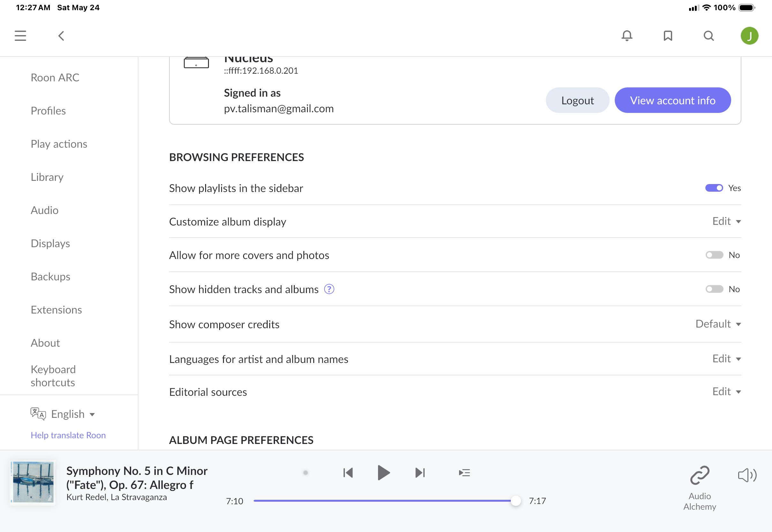
Task: Click help icon beside Show hidden tracks
Action: click(329, 289)
